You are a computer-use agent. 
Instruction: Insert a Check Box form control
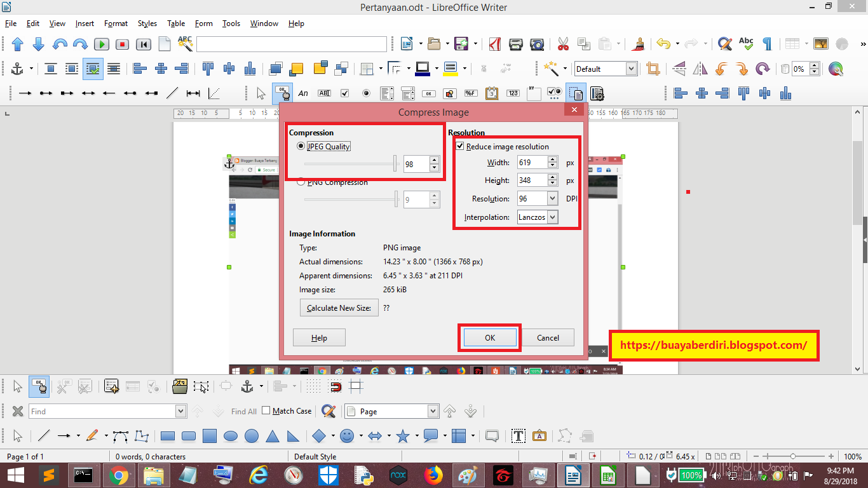344,93
